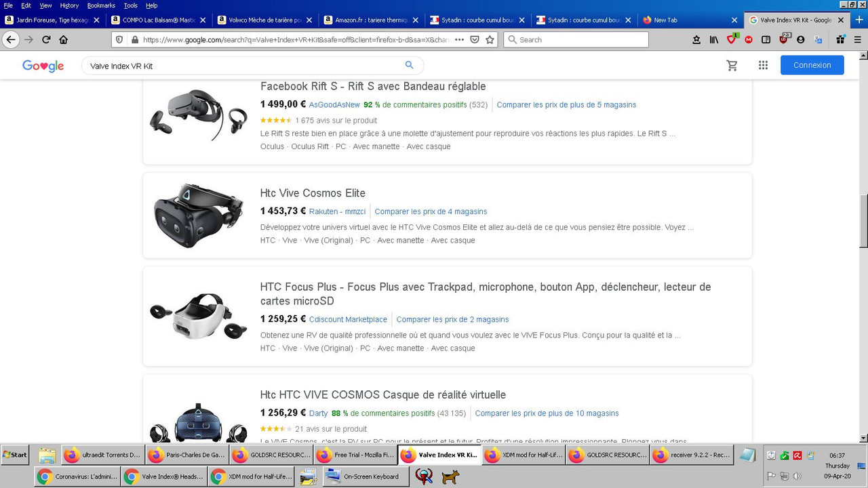
Task: Click the Firefox address bar URL
Action: tap(296, 39)
